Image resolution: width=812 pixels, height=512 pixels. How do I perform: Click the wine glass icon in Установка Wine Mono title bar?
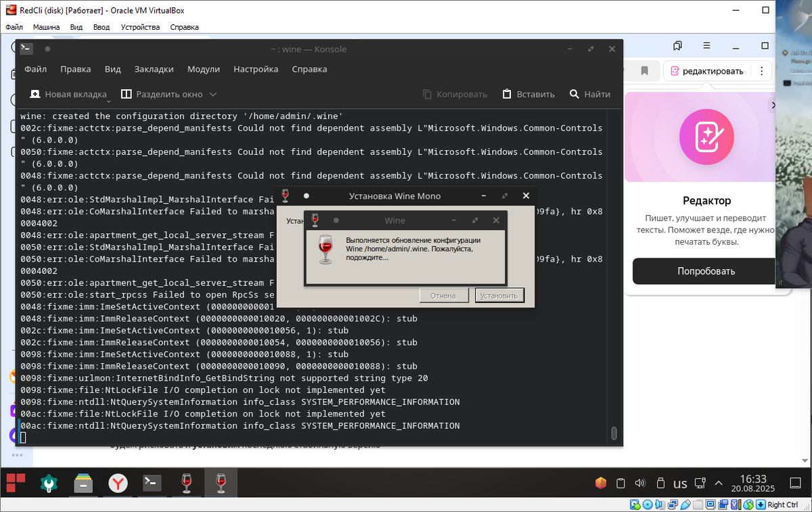pyautogui.click(x=285, y=196)
